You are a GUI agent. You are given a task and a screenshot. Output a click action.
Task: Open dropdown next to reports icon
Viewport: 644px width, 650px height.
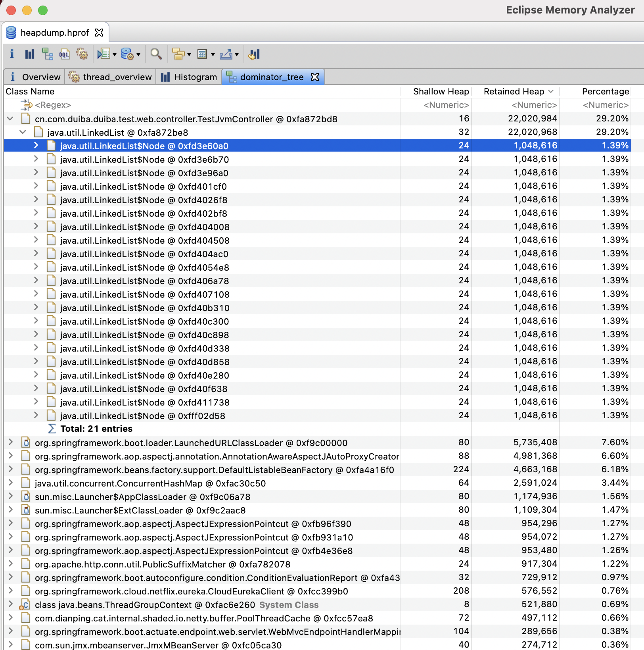click(115, 54)
